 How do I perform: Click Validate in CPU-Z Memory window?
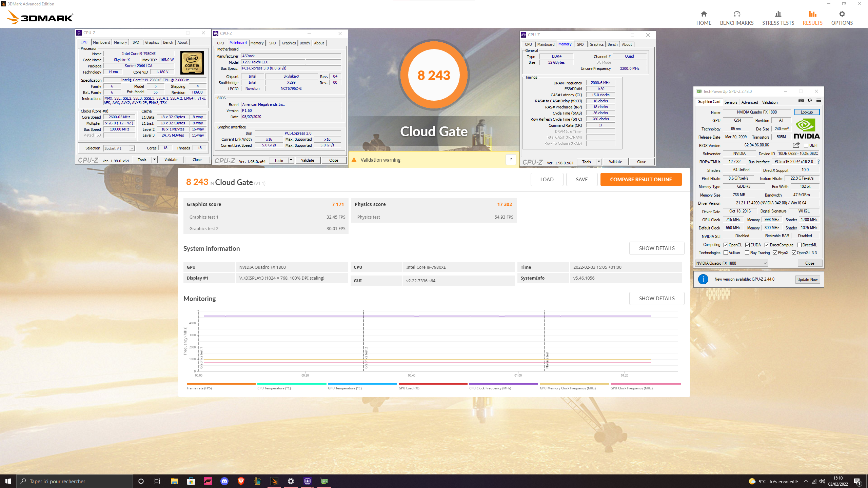click(x=615, y=162)
